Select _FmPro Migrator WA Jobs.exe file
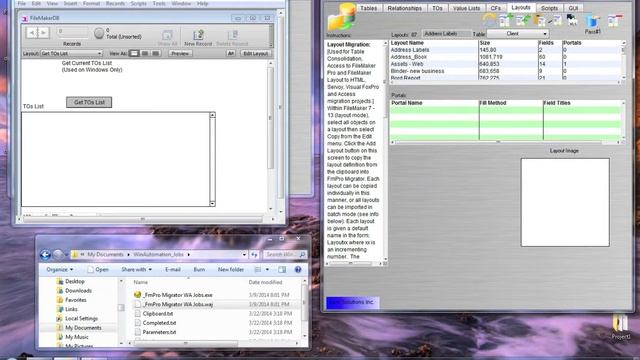 pos(177,295)
